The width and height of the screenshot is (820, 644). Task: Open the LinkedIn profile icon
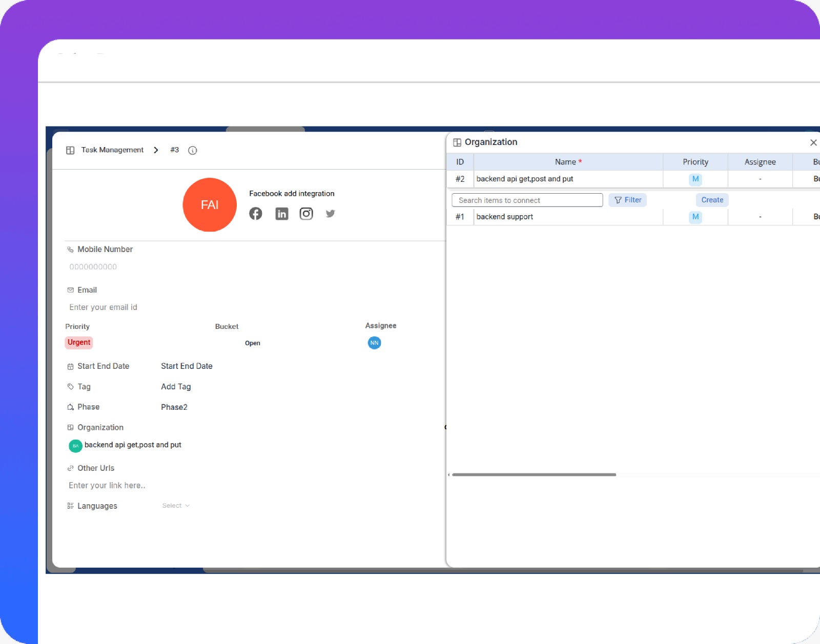[281, 214]
